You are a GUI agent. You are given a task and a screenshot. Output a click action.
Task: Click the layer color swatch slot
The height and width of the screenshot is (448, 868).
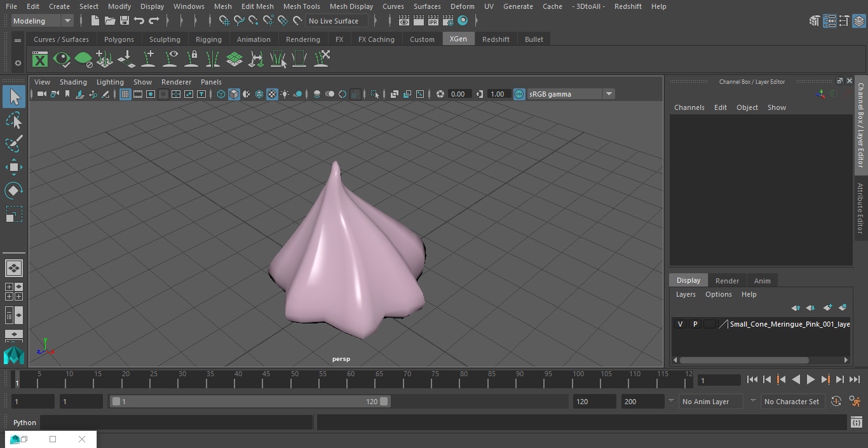point(709,324)
